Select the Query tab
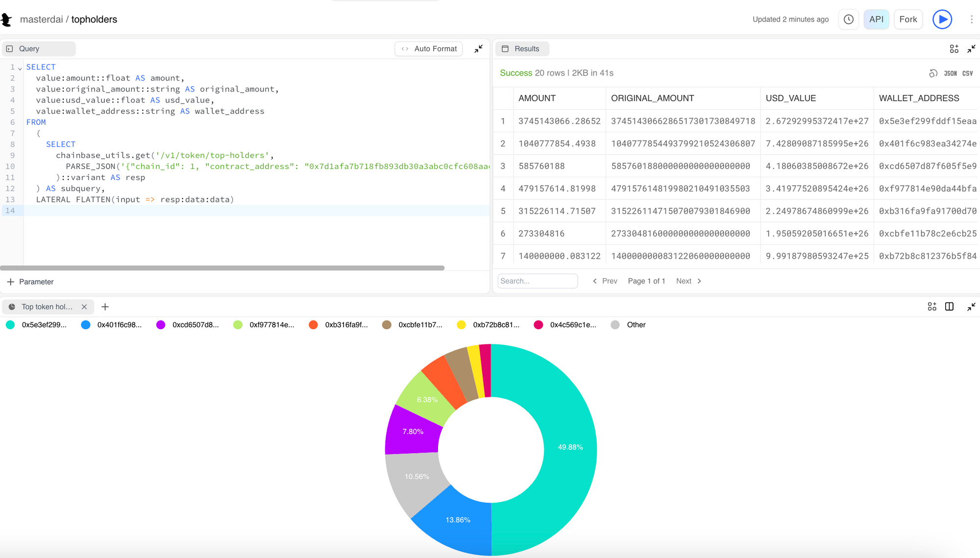The width and height of the screenshot is (980, 558). click(x=39, y=49)
